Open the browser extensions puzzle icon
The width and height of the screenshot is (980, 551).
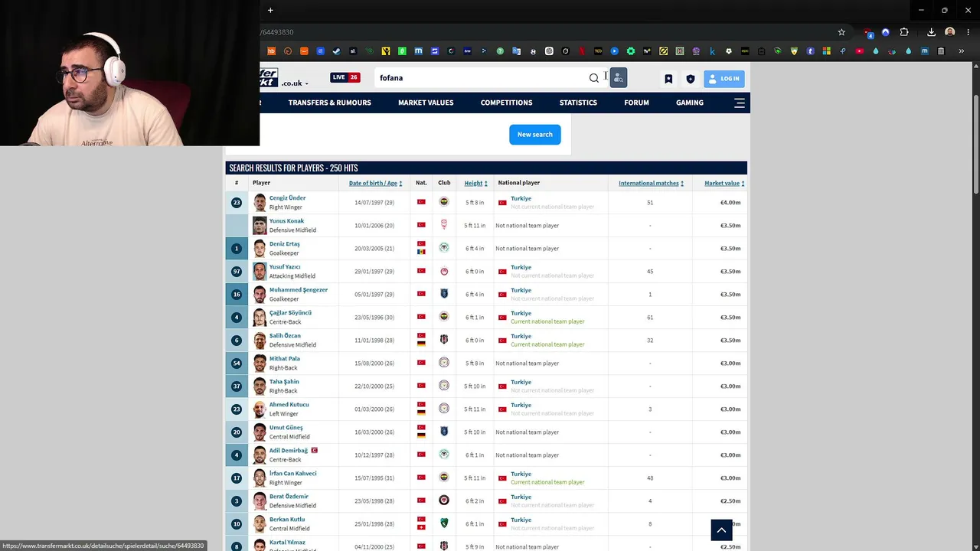(904, 32)
